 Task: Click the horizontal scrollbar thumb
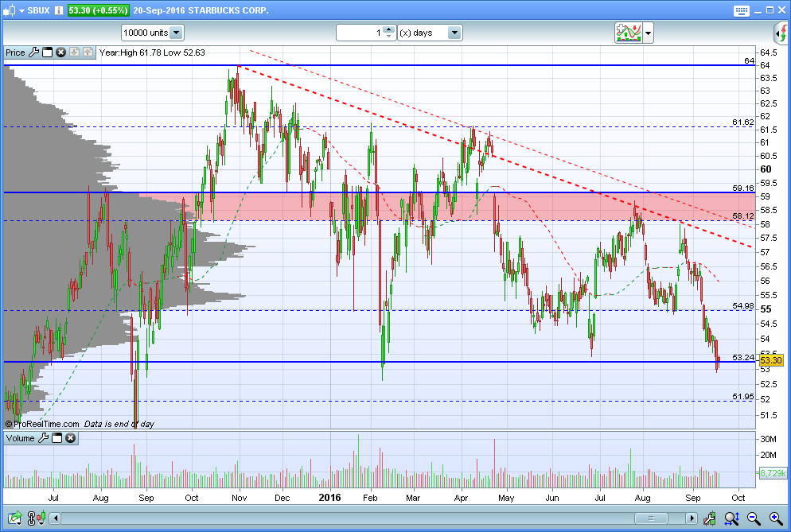[651, 518]
